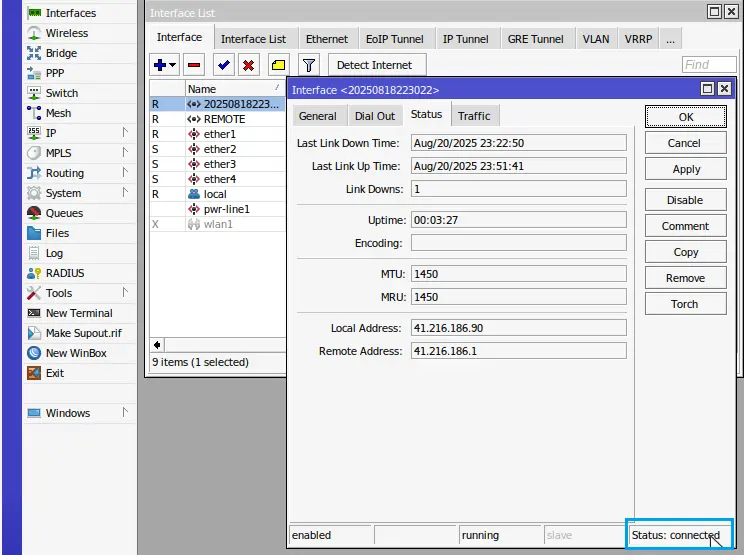This screenshot has height=555, width=744.
Task: Select the ether1 interface row
Action: (x=219, y=134)
